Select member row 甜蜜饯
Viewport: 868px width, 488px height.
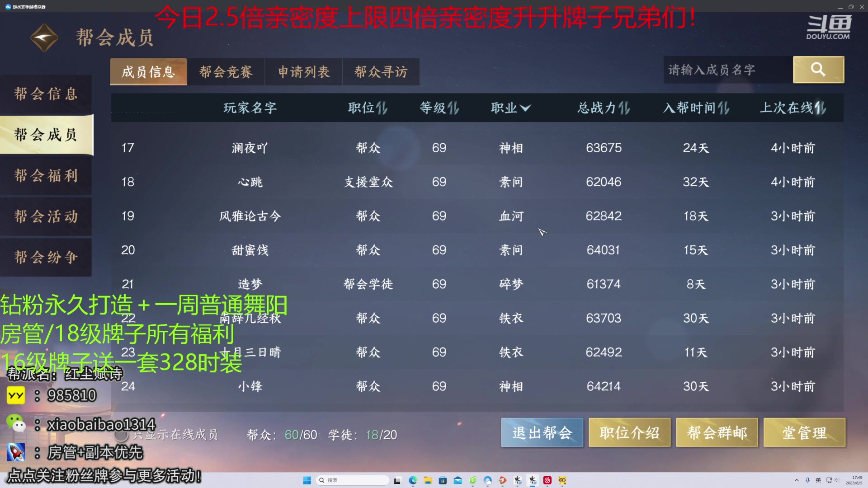tap(477, 250)
